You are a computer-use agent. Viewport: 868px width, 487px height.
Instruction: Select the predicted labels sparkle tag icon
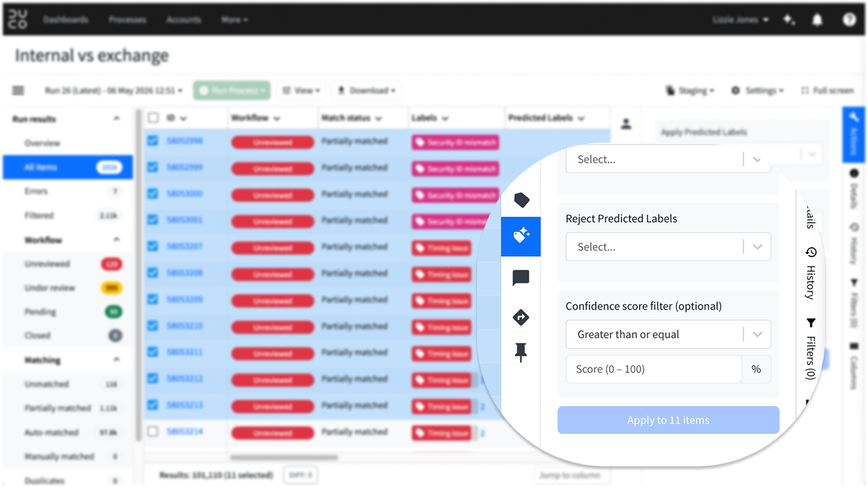point(521,236)
